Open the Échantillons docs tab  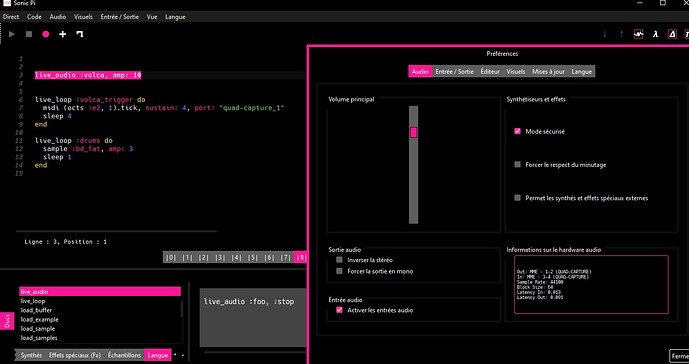pyautogui.click(x=125, y=355)
